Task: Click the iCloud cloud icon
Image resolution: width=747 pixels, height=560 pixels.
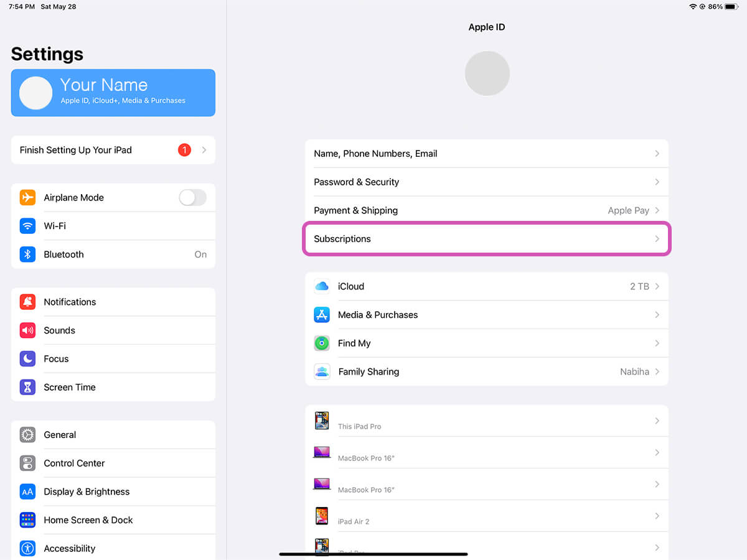Action: (321, 286)
